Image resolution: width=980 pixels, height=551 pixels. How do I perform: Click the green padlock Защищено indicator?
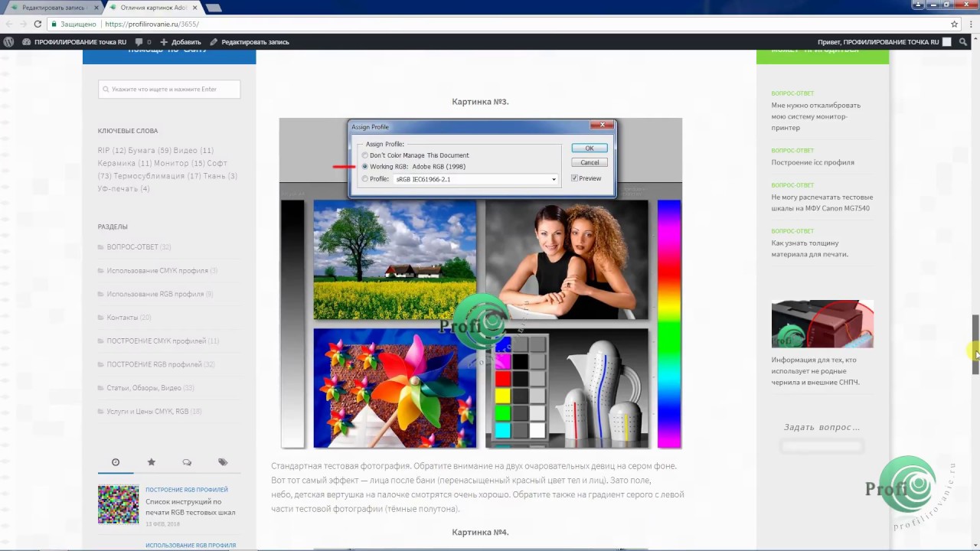coord(73,24)
